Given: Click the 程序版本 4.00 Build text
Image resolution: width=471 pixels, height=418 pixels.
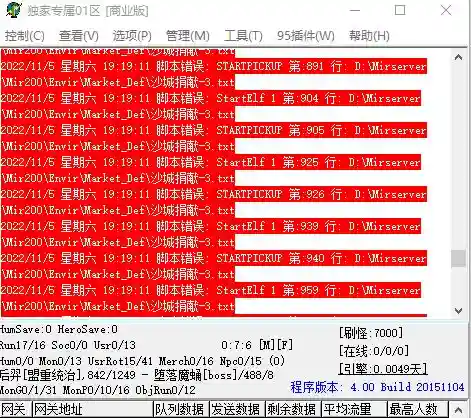Looking at the screenshot, I should pyautogui.click(x=377, y=387).
